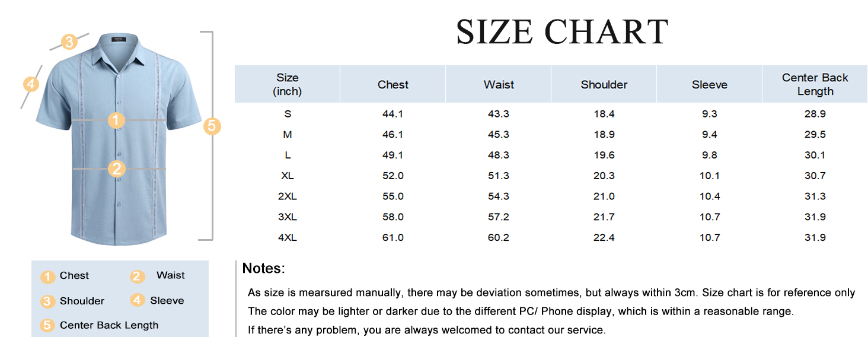The height and width of the screenshot is (356, 868).
Task: Select the Chest column header in the table
Action: (x=393, y=85)
